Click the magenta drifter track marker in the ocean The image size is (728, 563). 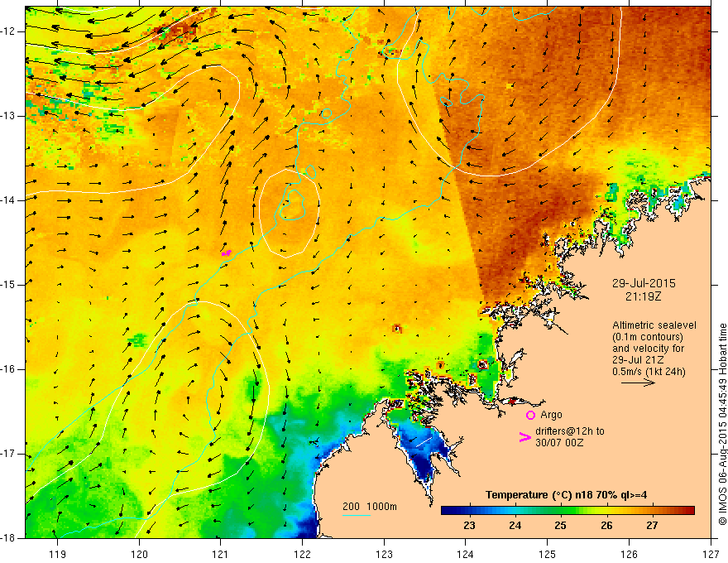click(x=227, y=253)
